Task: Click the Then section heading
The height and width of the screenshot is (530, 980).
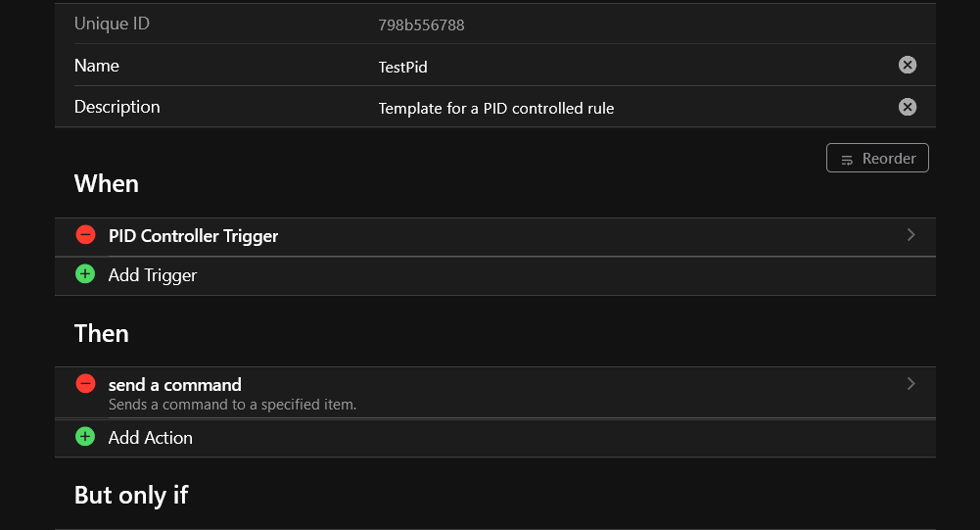Action: click(102, 334)
